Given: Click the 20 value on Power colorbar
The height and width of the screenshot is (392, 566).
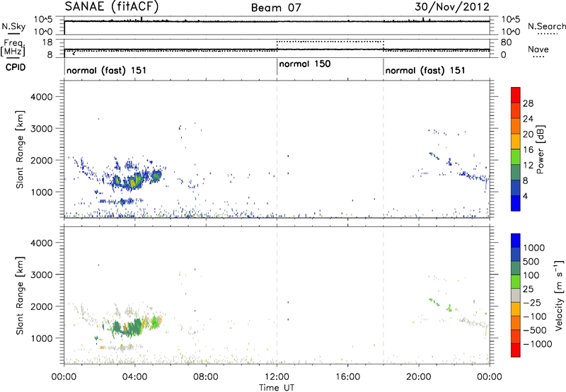Looking at the screenshot, I should click(x=528, y=134).
